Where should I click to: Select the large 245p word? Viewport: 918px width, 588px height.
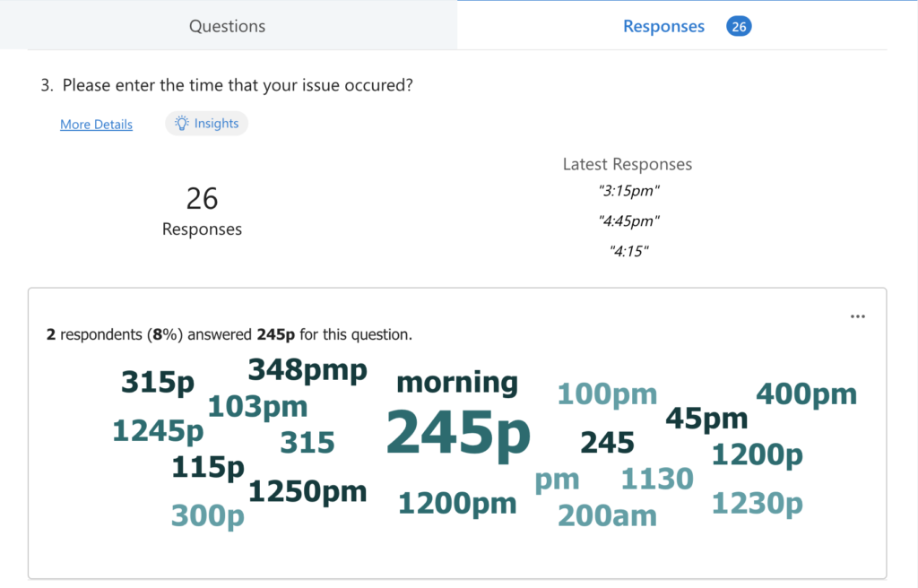pos(458,433)
